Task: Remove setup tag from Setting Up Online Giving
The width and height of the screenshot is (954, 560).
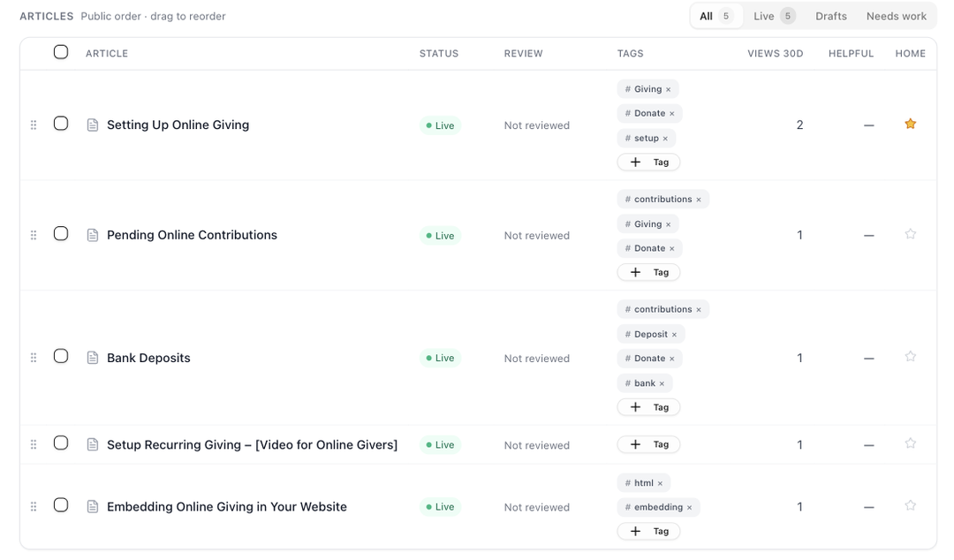Action: tap(665, 139)
